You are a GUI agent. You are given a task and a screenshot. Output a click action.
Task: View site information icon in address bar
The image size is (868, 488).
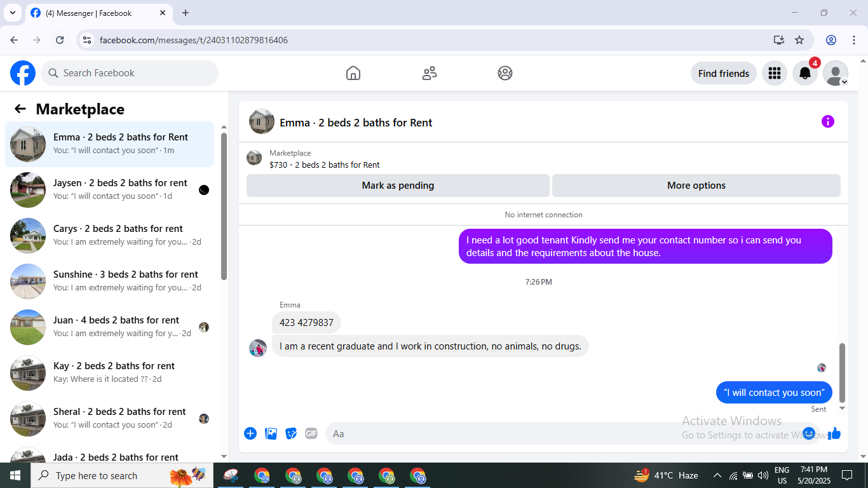pos(88,40)
